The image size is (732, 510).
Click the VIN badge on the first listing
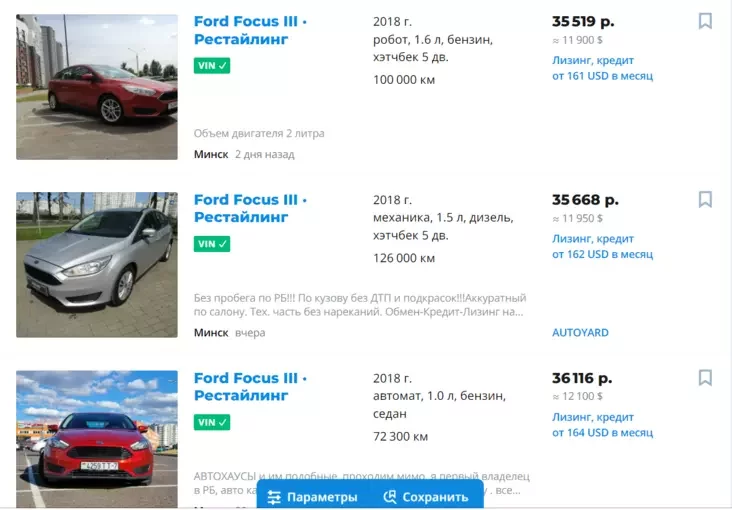click(212, 66)
